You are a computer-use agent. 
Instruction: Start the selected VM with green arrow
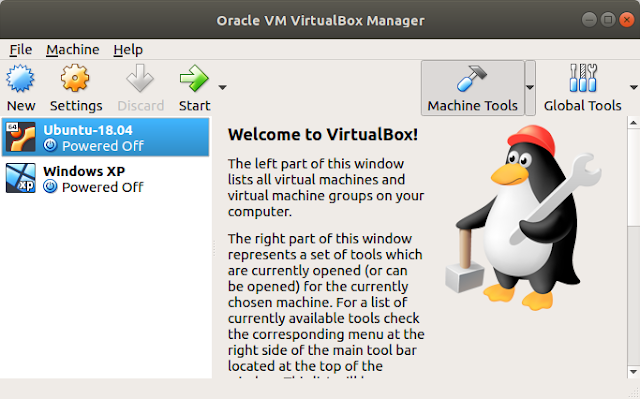tap(194, 78)
